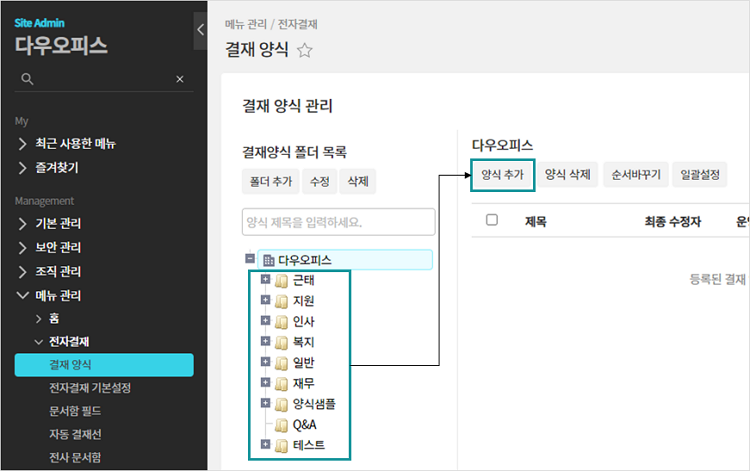This screenshot has width=750, height=471.
Task: Expand the 보안 관리 menu group
Action: tap(22, 247)
